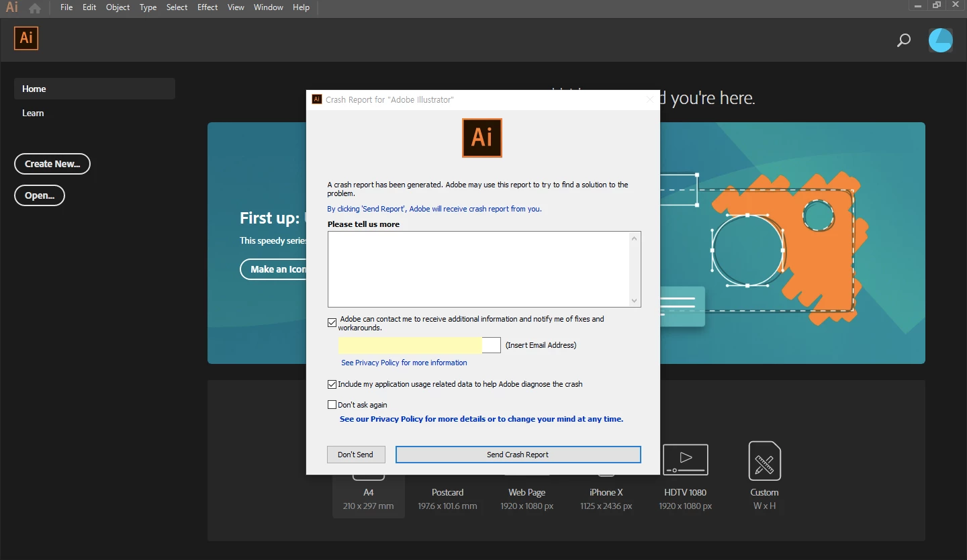Click the Ai icon in dialog title bar
Screen dimensions: 967x560
pyautogui.click(x=317, y=99)
